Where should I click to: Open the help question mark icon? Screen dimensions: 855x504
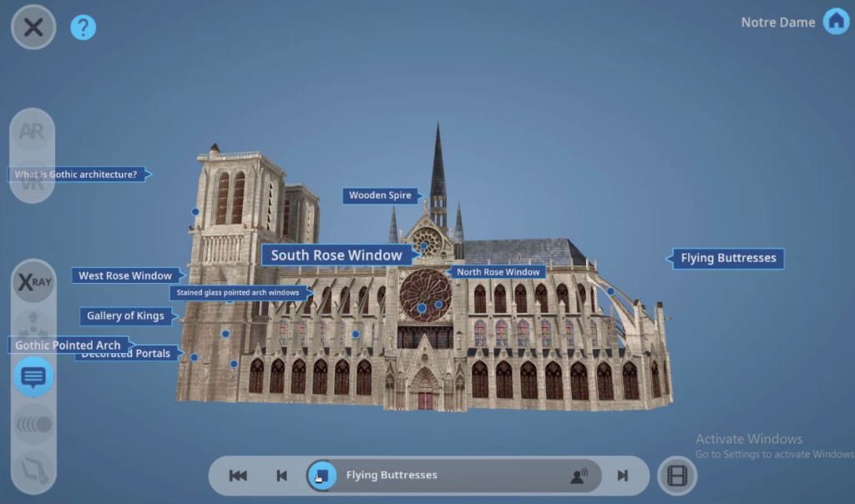[83, 28]
